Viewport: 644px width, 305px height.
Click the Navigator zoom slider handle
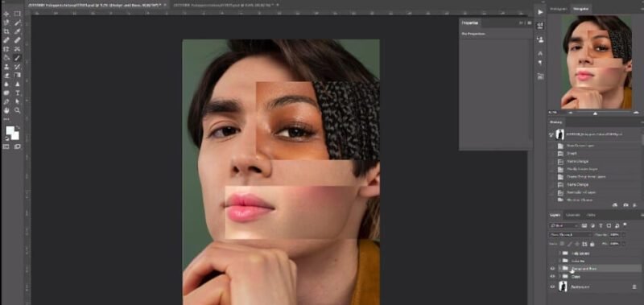pyautogui.click(x=595, y=113)
